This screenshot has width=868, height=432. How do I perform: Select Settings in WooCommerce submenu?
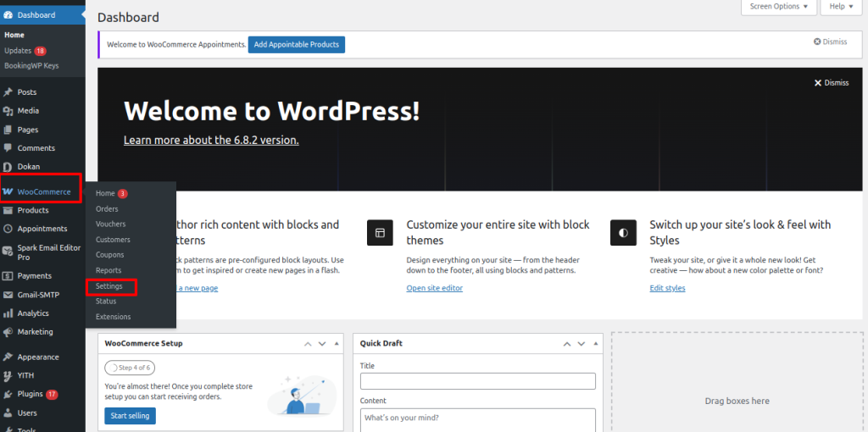[x=109, y=286]
